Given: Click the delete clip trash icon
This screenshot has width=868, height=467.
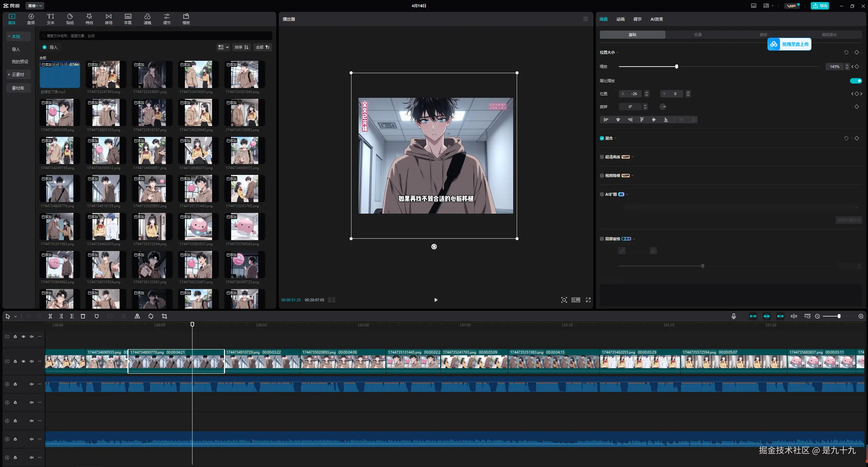Looking at the screenshot, I should 83,316.
